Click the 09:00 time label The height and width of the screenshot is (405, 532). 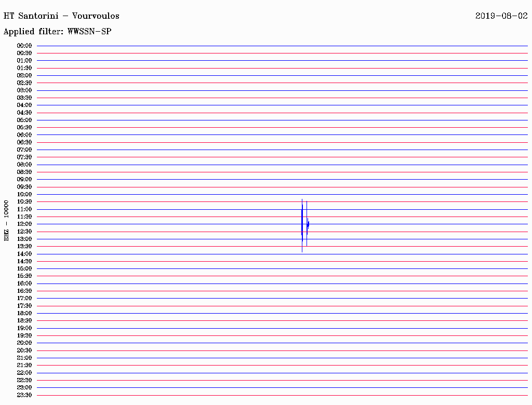click(x=24, y=180)
